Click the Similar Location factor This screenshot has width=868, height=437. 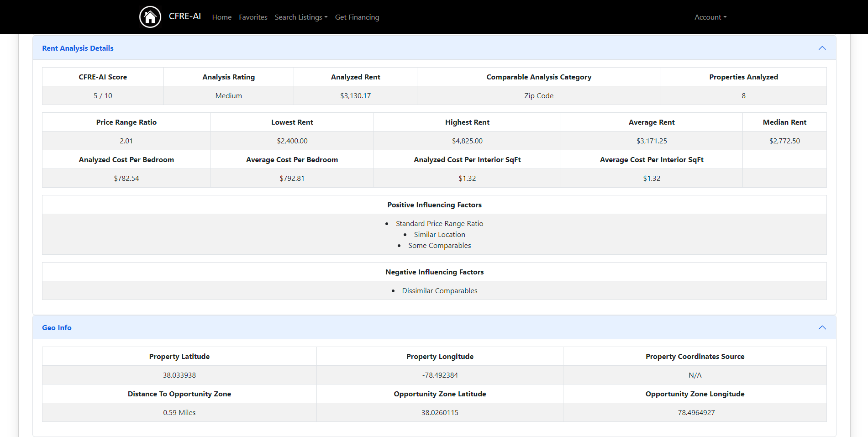[x=439, y=234]
